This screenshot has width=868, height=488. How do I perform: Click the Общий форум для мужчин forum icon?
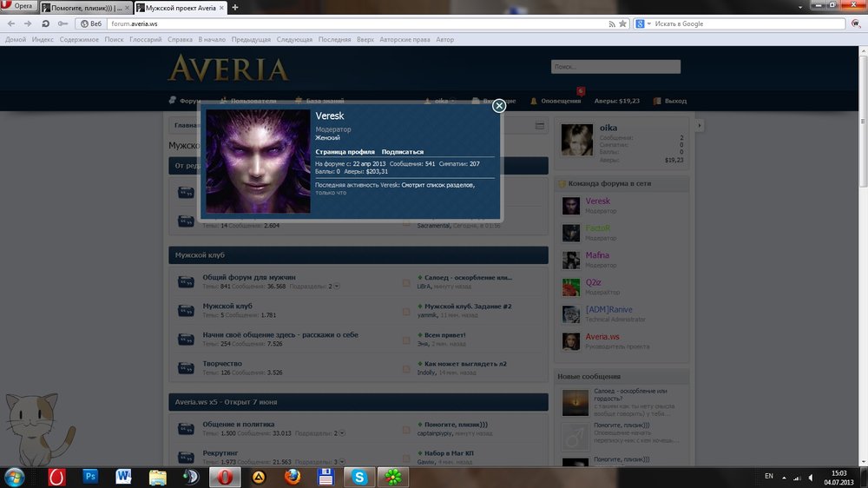click(x=186, y=281)
